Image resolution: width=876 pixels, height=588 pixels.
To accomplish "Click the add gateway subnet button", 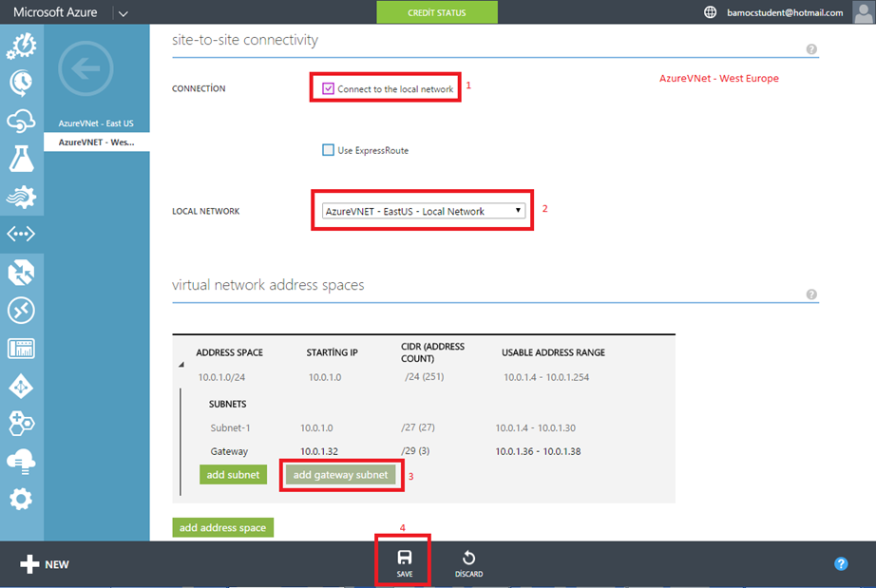I will pyautogui.click(x=340, y=475).
